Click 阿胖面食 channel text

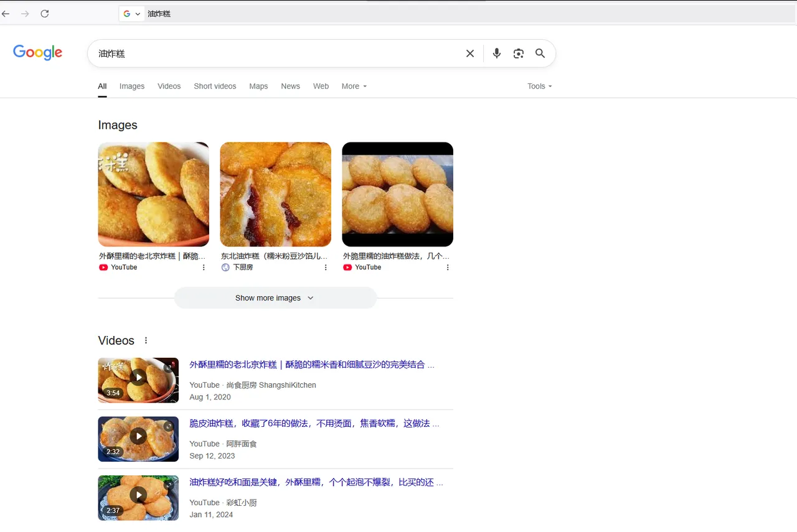coord(242,444)
